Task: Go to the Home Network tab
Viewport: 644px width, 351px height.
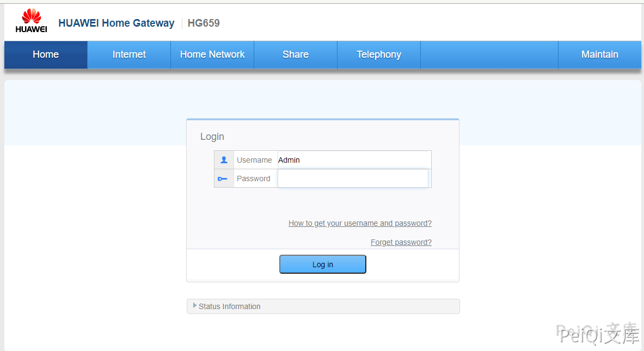Action: pyautogui.click(x=212, y=54)
